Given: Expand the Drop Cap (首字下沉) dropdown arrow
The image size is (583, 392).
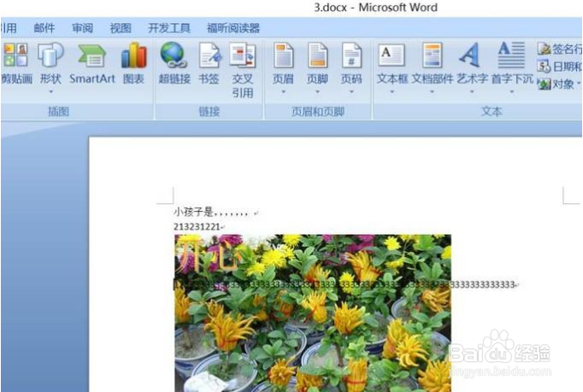Looking at the screenshot, I should (512, 91).
